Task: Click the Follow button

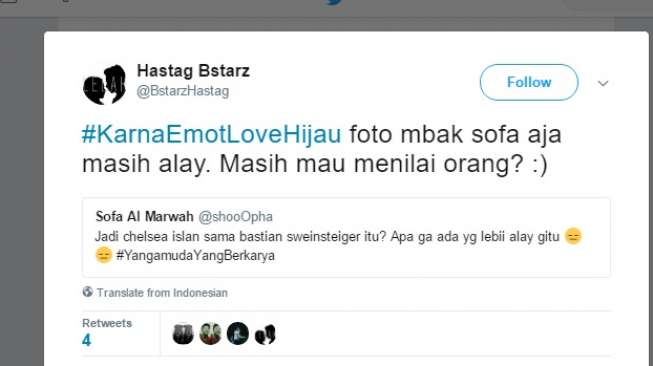Action: pos(529,82)
